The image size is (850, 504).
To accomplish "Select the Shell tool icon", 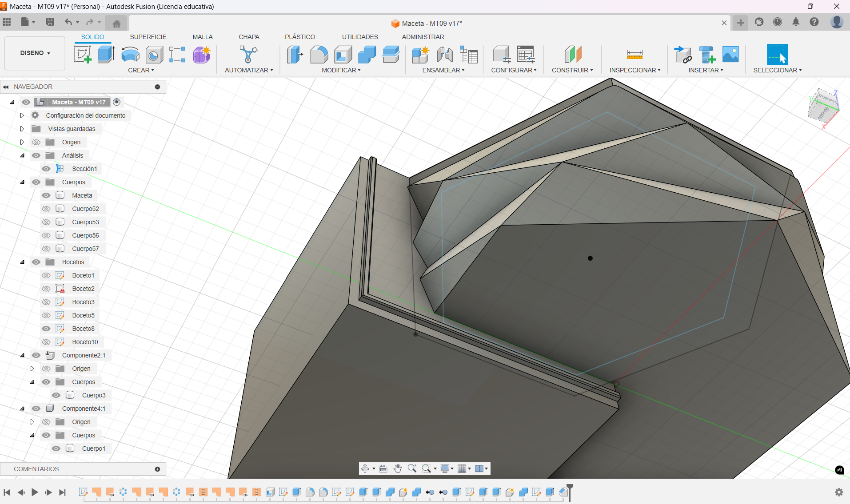I will 343,55.
